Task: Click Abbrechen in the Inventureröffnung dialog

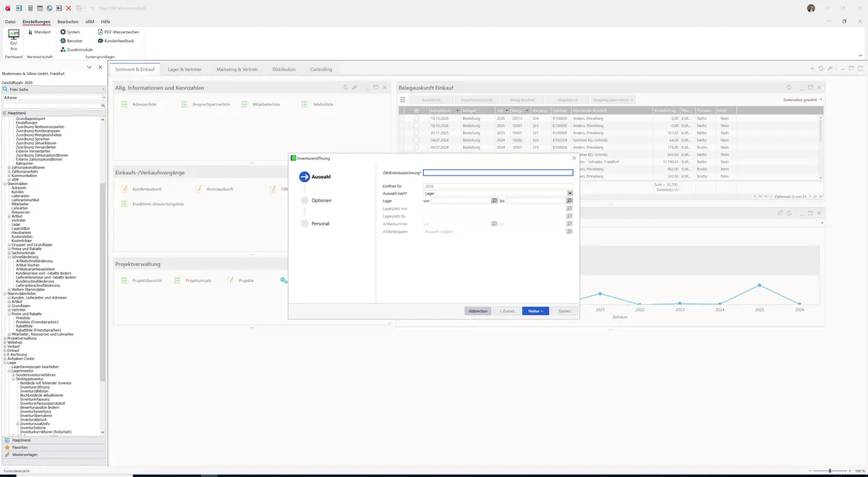Action: pyautogui.click(x=478, y=311)
